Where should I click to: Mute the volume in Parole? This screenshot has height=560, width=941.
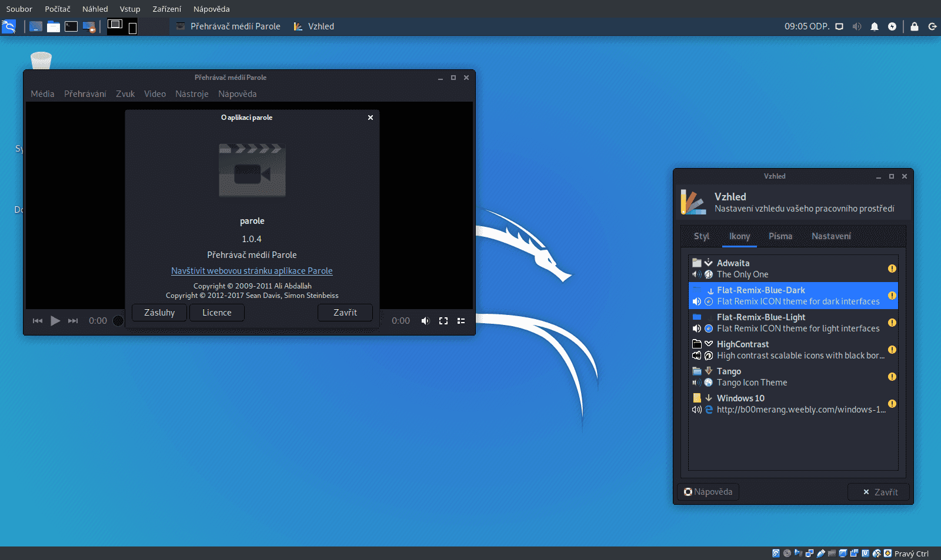(x=425, y=321)
